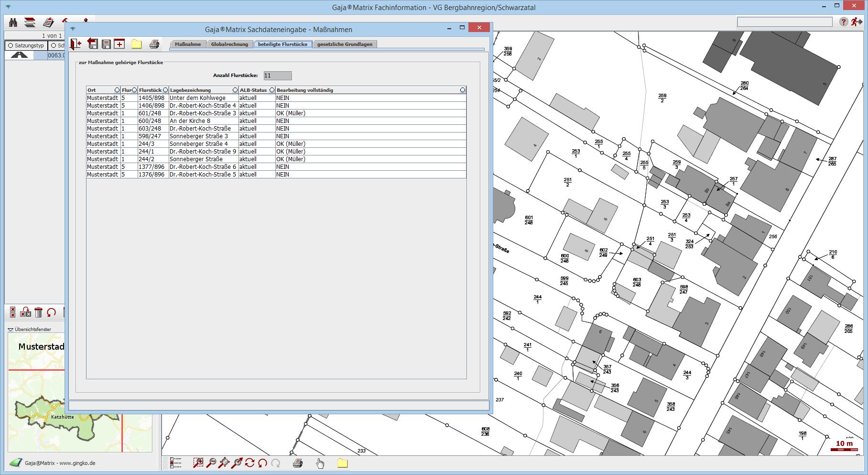Screen dimensions: 868x475
Task: Select the row with Flurstück 601/248
Action: (x=150, y=113)
